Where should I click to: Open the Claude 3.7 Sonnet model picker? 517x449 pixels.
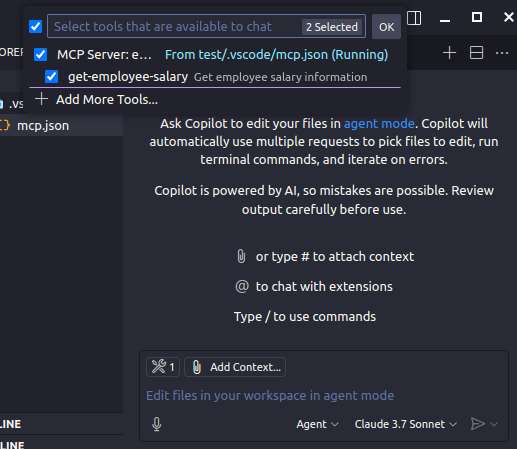click(x=406, y=424)
